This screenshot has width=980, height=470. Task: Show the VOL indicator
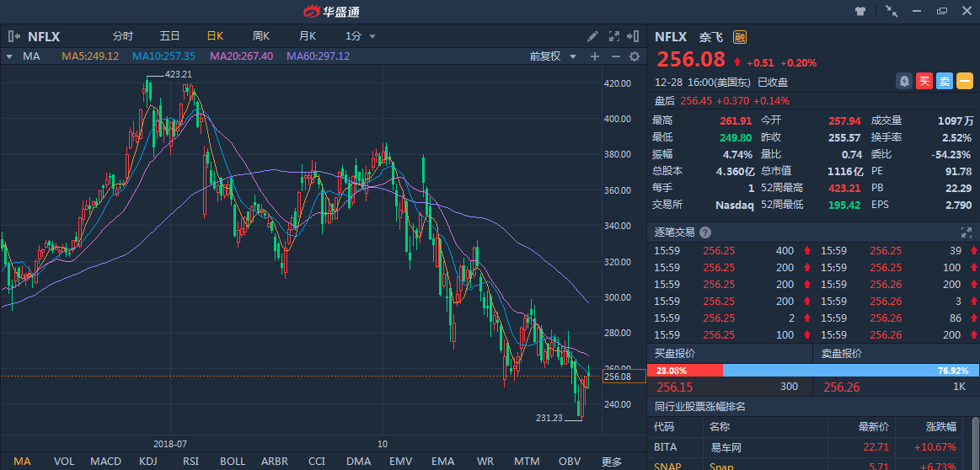[x=64, y=462]
